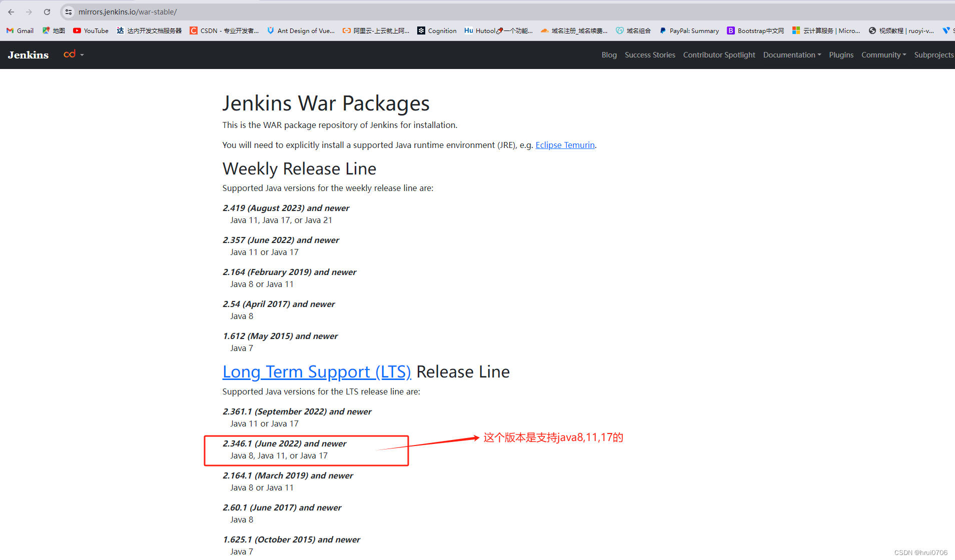The height and width of the screenshot is (560, 955).
Task: Follow the Eclipse Temurin link
Action: (x=564, y=145)
